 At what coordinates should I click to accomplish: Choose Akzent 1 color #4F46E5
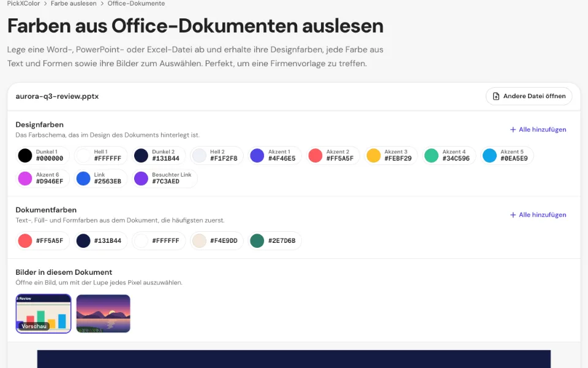coord(275,155)
